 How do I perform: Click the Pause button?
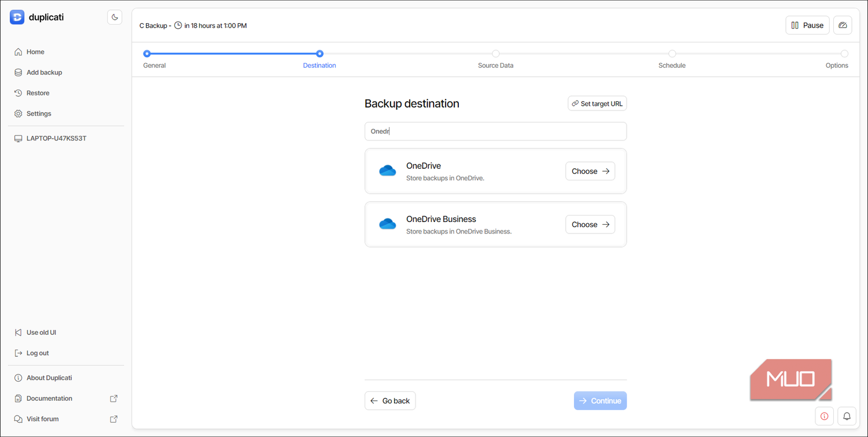pyautogui.click(x=807, y=25)
